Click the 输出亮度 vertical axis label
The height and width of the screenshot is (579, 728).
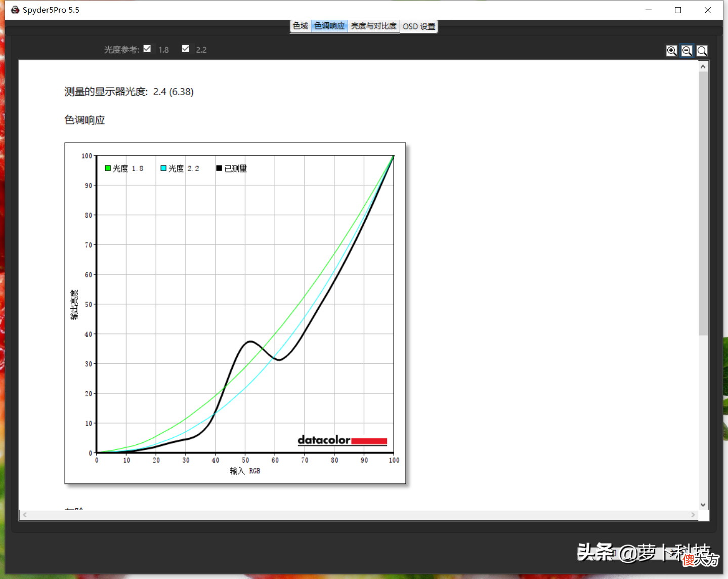[x=74, y=305]
